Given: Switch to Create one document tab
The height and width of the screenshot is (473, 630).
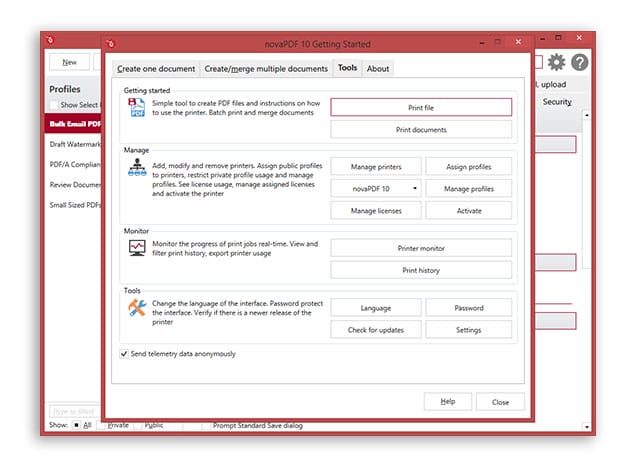Looking at the screenshot, I should [156, 69].
